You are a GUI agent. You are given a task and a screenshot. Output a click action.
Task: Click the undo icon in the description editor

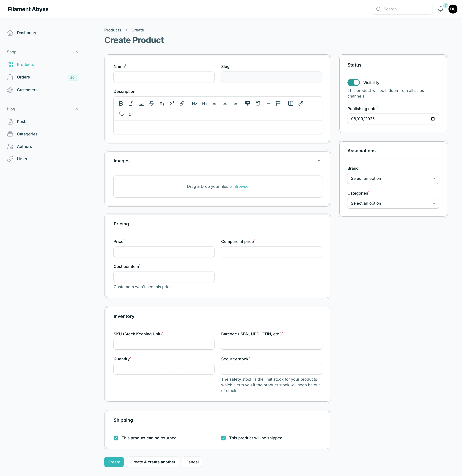pyautogui.click(x=121, y=113)
